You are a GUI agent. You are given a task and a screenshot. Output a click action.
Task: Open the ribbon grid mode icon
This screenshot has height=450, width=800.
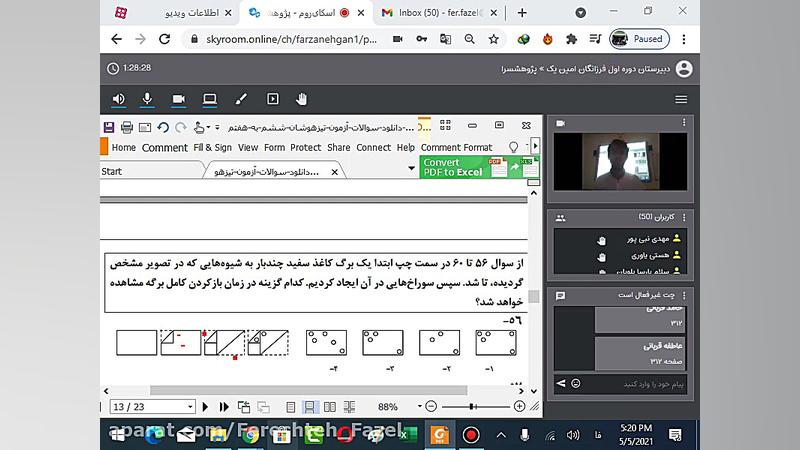[445, 125]
